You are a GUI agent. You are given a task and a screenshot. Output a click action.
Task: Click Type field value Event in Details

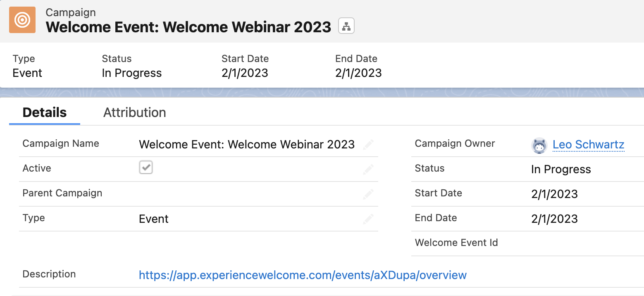pos(154,219)
